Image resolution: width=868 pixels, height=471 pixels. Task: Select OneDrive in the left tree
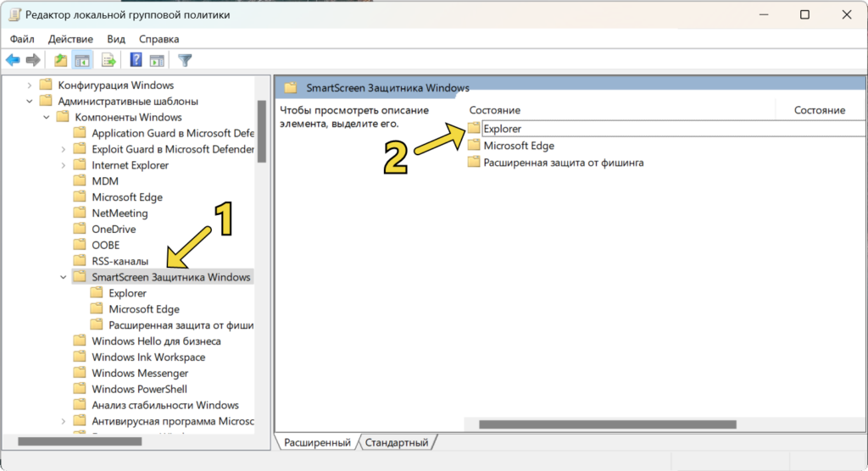point(114,229)
